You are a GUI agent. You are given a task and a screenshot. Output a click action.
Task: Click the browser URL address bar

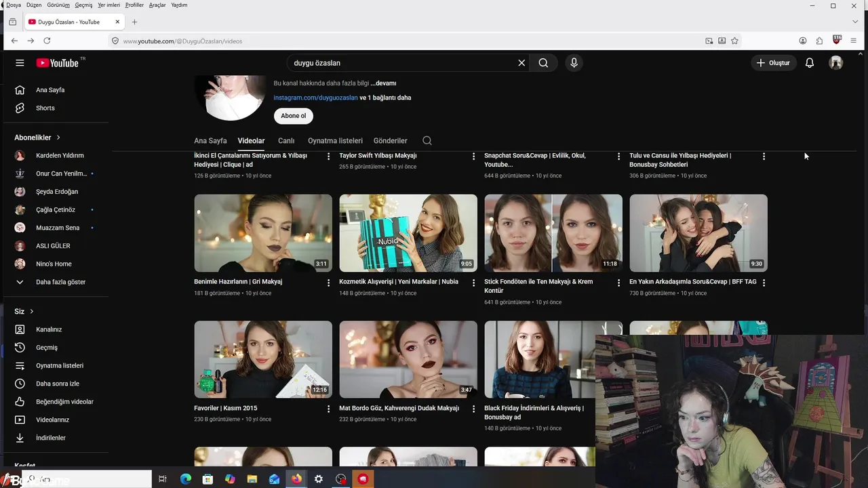pos(407,41)
